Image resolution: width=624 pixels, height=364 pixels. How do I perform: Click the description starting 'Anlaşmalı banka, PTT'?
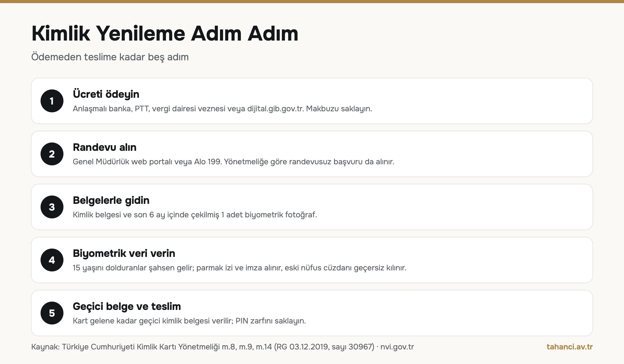pyautogui.click(x=223, y=109)
